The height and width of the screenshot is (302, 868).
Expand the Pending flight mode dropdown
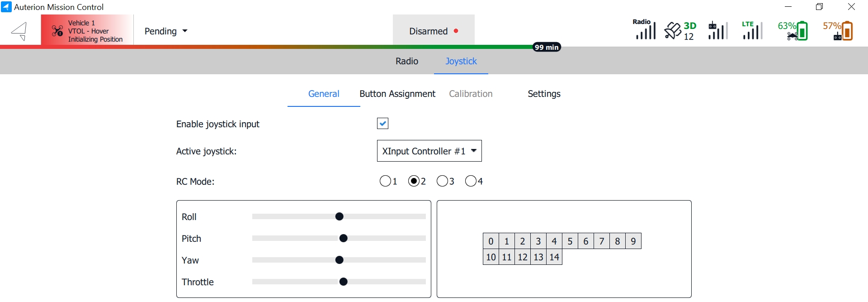(165, 31)
